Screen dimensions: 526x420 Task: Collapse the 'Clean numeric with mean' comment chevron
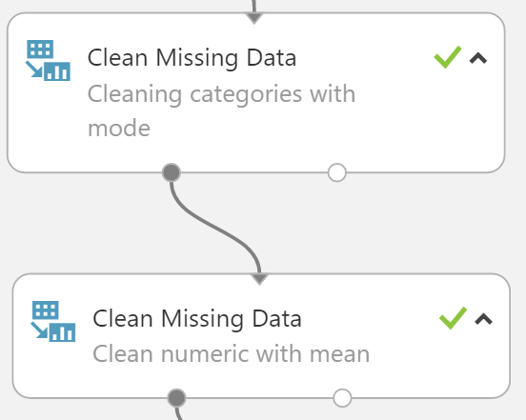[483, 319]
